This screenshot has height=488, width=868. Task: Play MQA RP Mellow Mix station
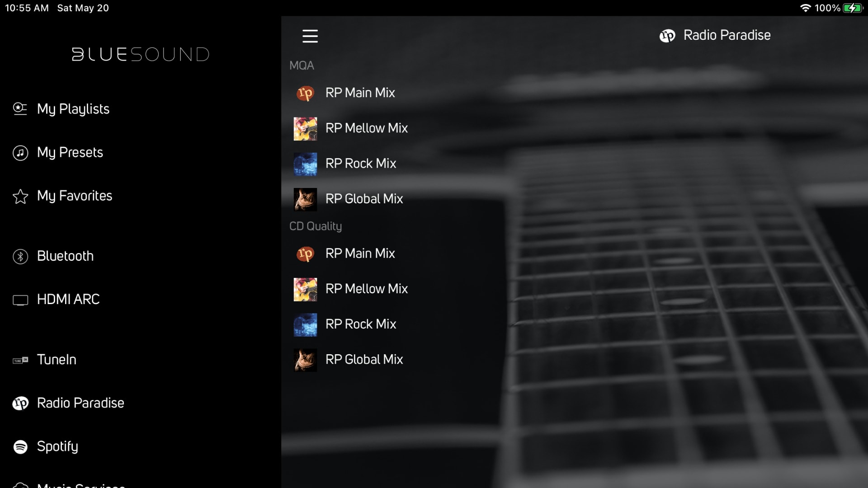[x=367, y=128]
